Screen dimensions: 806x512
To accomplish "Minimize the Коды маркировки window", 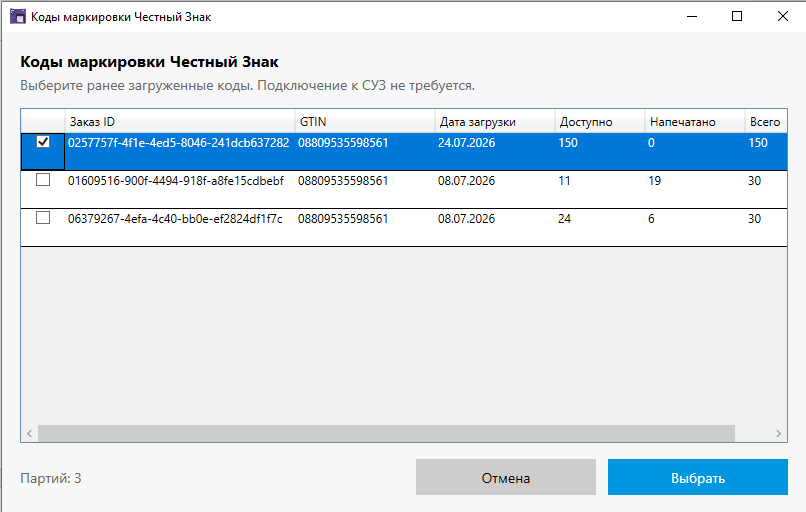I will tap(692, 16).
